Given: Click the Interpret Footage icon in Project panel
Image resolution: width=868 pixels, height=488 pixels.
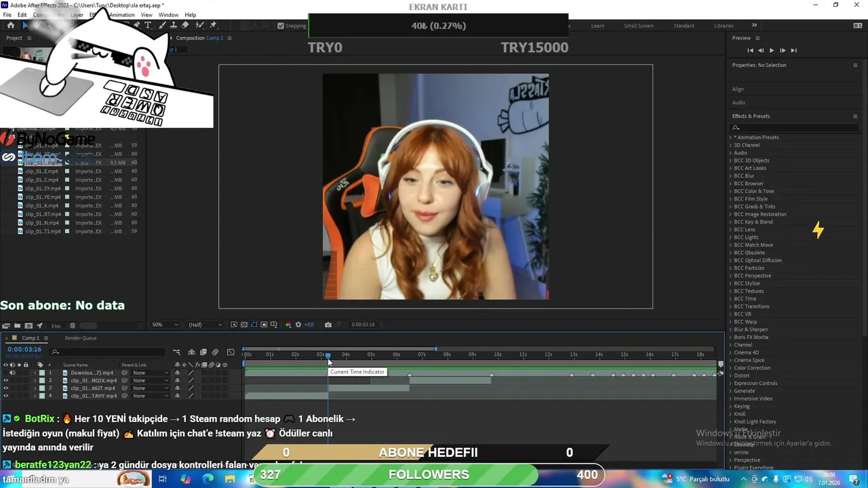Looking at the screenshot, I should point(6,325).
